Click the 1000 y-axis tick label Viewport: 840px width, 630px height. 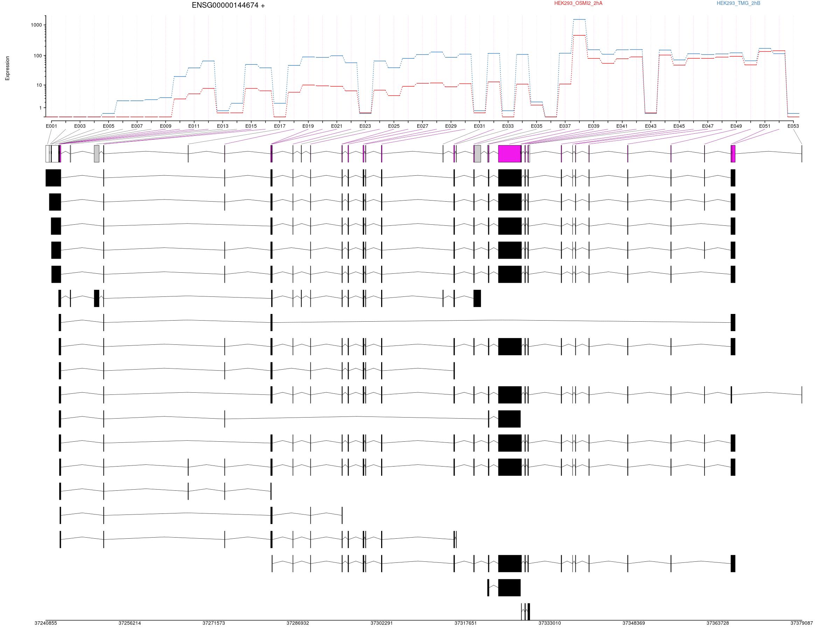(36, 25)
